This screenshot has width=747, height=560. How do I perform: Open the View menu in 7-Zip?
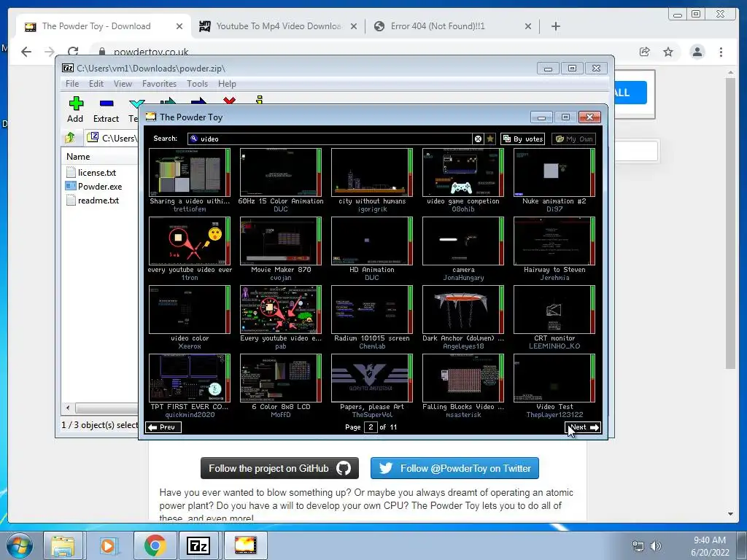(x=123, y=84)
